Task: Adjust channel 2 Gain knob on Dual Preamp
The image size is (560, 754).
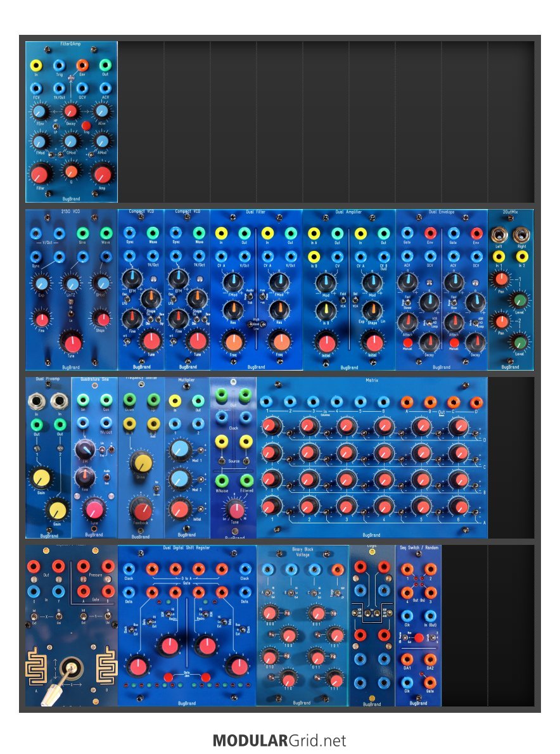Action: (x=58, y=509)
